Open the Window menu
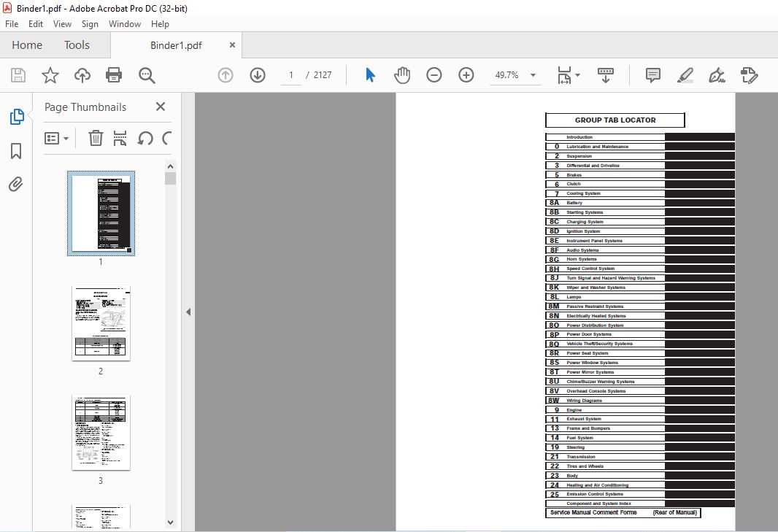 (125, 24)
